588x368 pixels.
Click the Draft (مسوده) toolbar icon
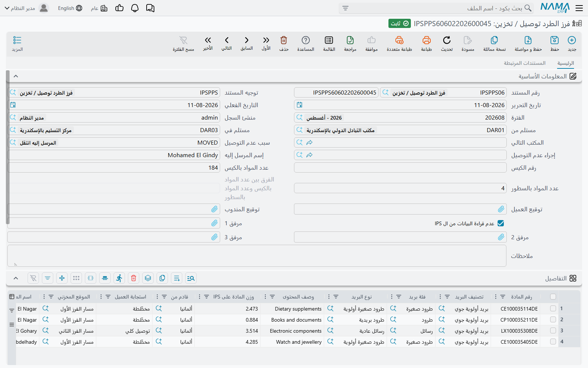click(x=468, y=40)
